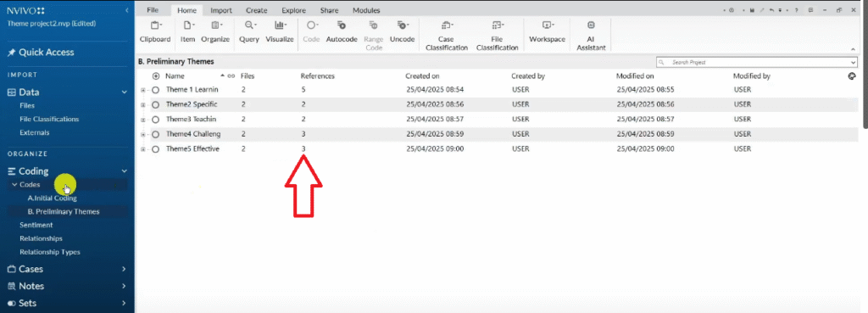Open Case Classification in the ribbon
Viewport: 868px width, 313px height.
click(446, 36)
